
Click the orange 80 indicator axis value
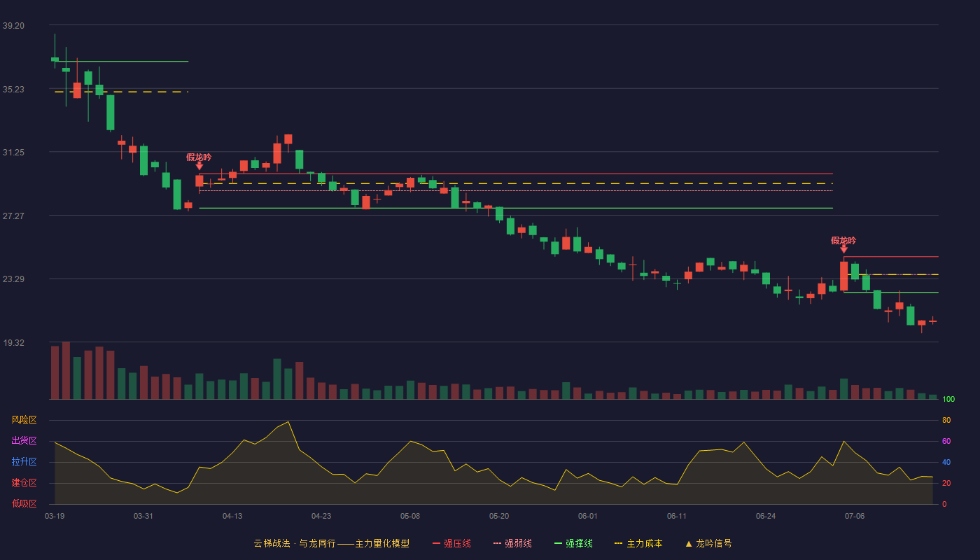[x=946, y=421]
